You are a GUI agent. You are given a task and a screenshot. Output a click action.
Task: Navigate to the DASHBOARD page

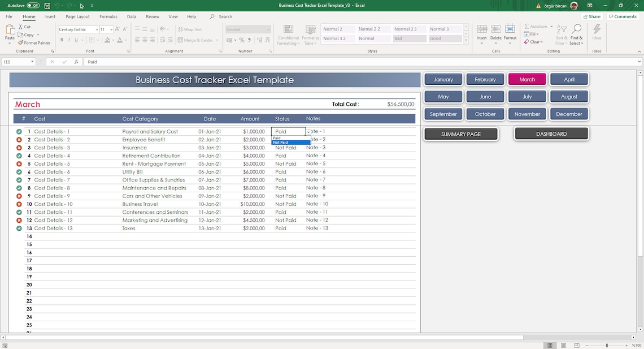tap(551, 134)
